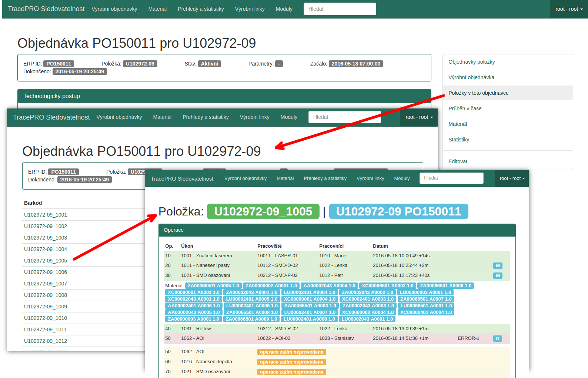Open barcode U102972-09_1002
588x378 pixels.
[x=46, y=226]
